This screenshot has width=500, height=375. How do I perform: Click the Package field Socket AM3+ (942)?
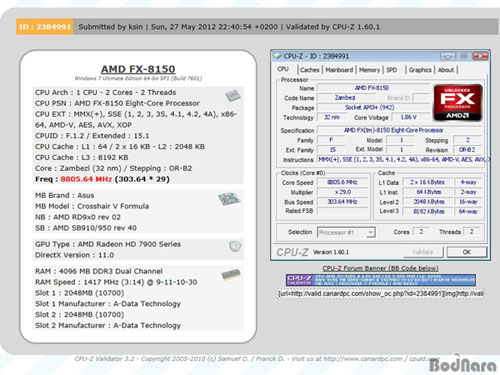tap(373, 107)
